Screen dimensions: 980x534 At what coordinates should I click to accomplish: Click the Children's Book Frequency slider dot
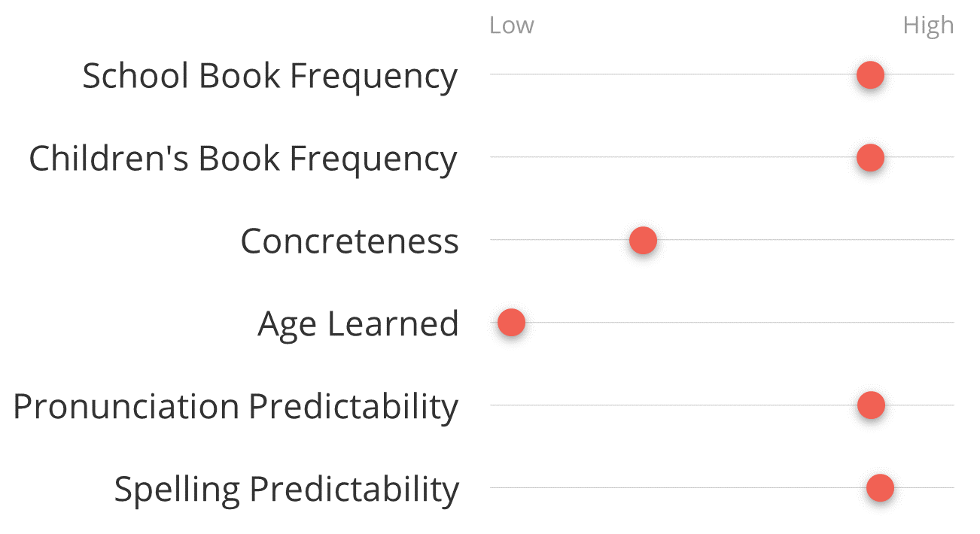(x=870, y=157)
